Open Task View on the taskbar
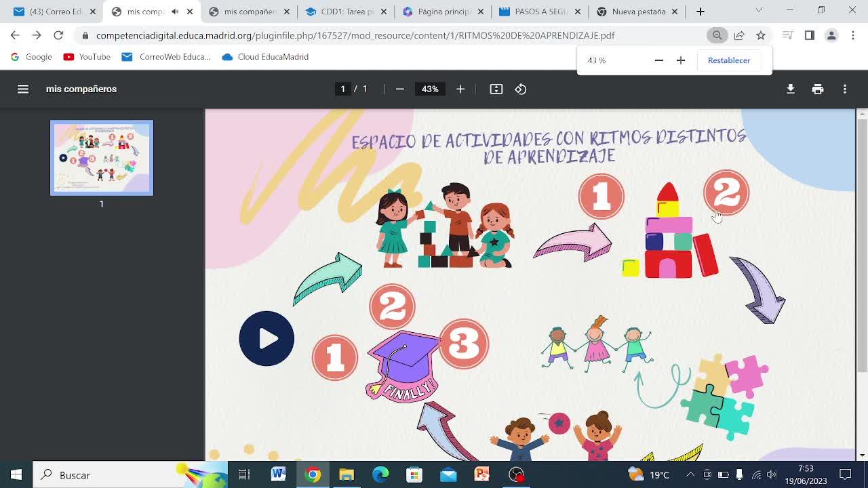 (x=244, y=474)
